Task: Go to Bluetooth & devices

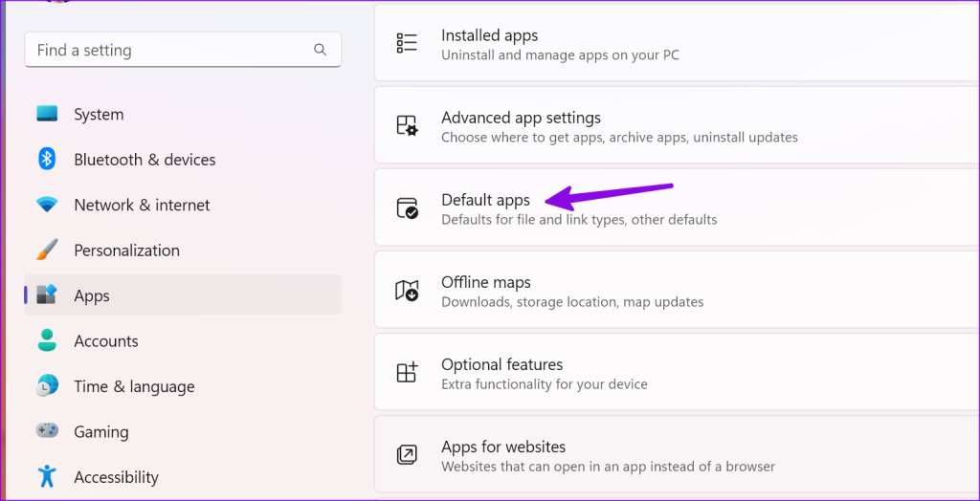Action: click(183, 160)
